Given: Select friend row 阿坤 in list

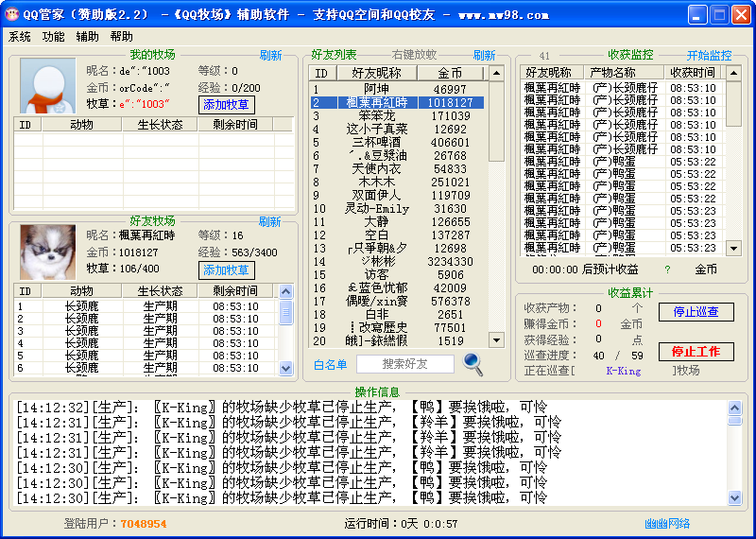Looking at the screenshot, I should [x=397, y=89].
